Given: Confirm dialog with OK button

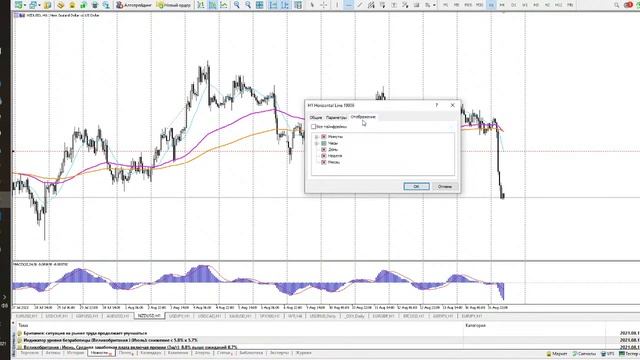Looking at the screenshot, I should 416,187.
